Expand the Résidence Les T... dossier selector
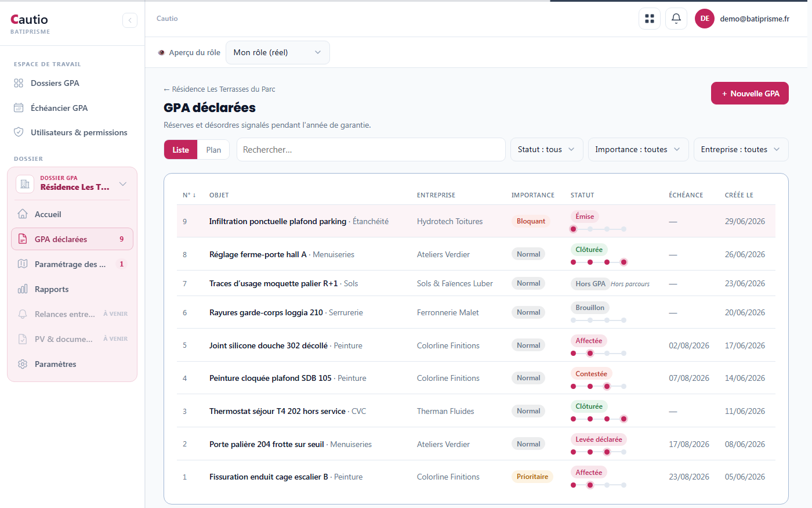This screenshot has height=508, width=812. click(x=72, y=184)
